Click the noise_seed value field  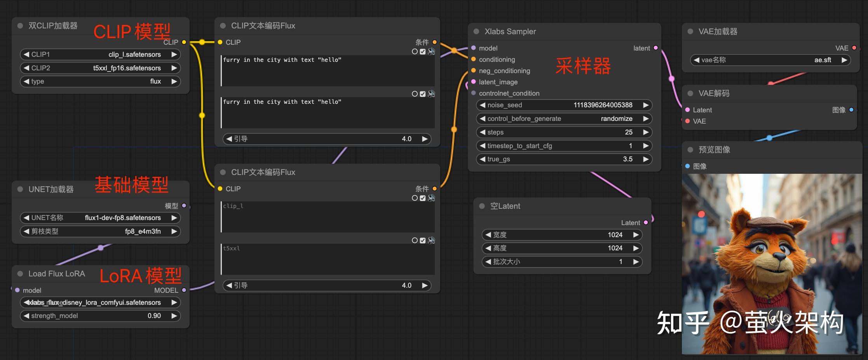[603, 105]
